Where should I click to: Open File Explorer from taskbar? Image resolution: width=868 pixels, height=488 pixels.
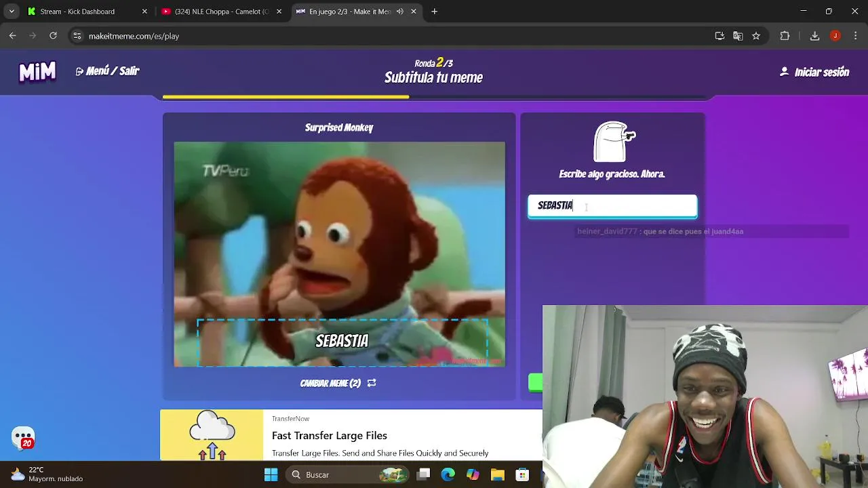(497, 474)
